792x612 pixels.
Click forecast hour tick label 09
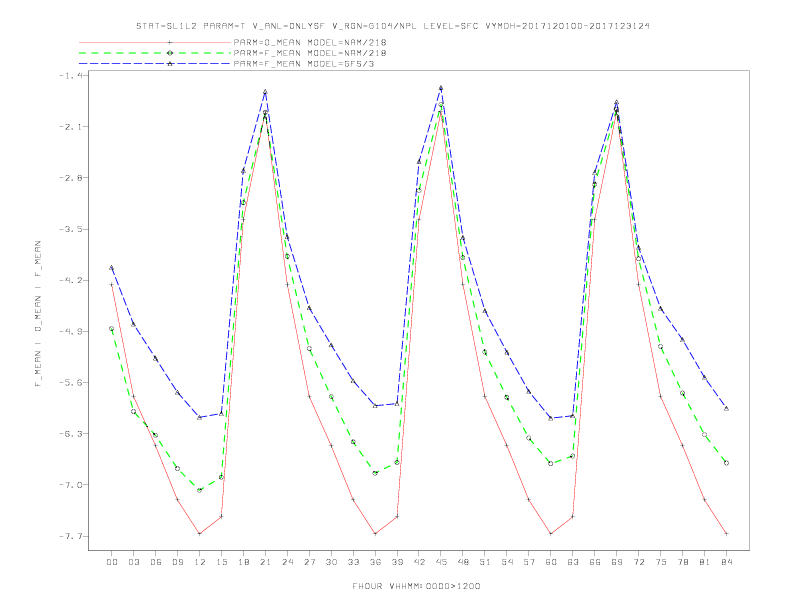178,562
